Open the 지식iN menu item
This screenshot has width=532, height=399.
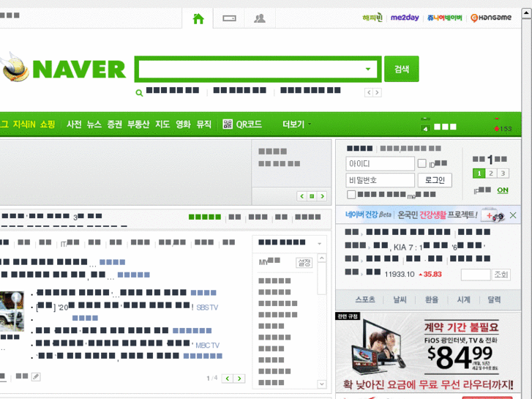pyautogui.click(x=23, y=124)
